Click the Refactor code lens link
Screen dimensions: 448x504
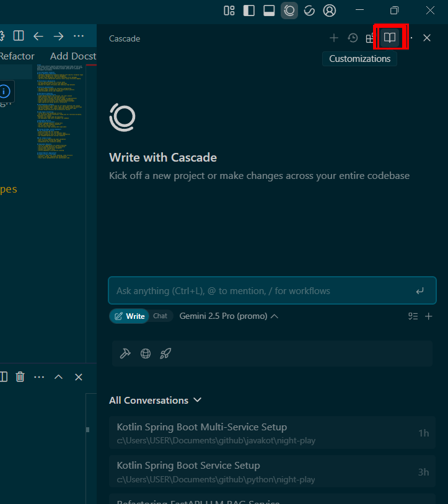tap(17, 56)
